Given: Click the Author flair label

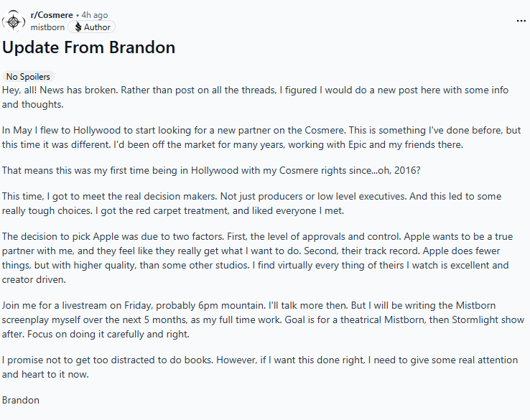Looking at the screenshot, I should pyautogui.click(x=97, y=27).
